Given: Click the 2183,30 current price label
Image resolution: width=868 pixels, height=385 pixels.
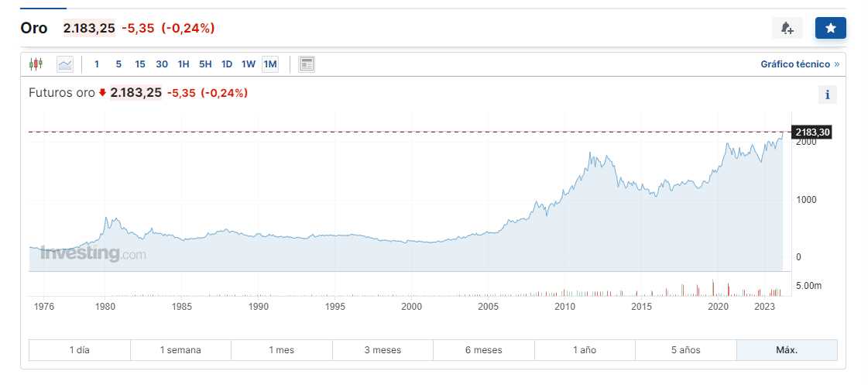Looking at the screenshot, I should click(812, 132).
